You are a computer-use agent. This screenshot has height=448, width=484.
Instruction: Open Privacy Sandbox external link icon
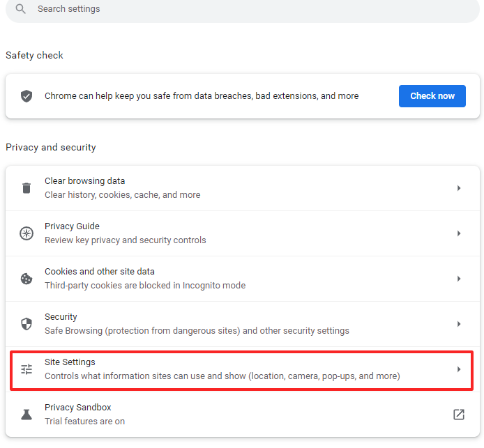[x=459, y=415]
